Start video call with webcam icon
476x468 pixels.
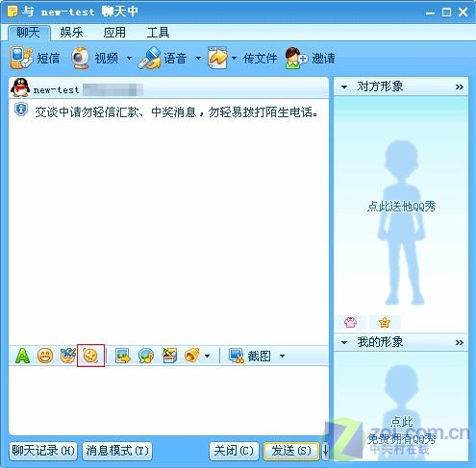tap(80, 58)
